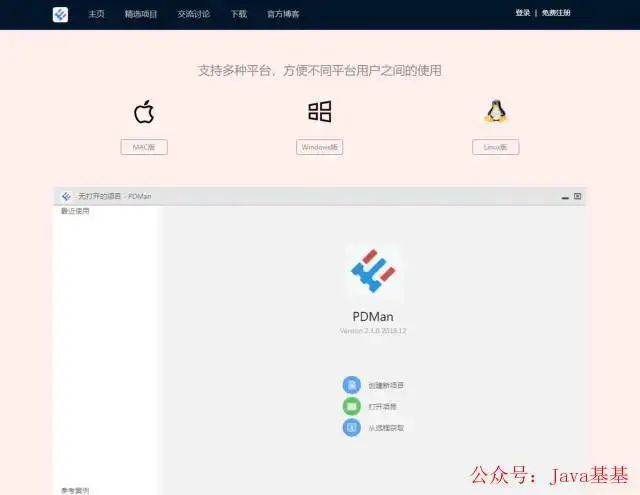Click the 参考案例 sidebar heading

pyautogui.click(x=75, y=491)
